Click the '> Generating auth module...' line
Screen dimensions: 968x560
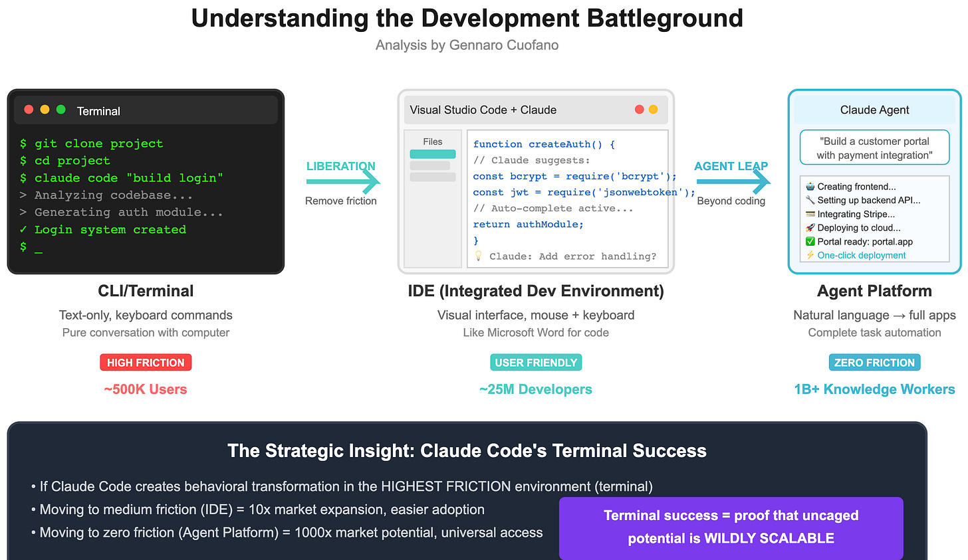121,213
